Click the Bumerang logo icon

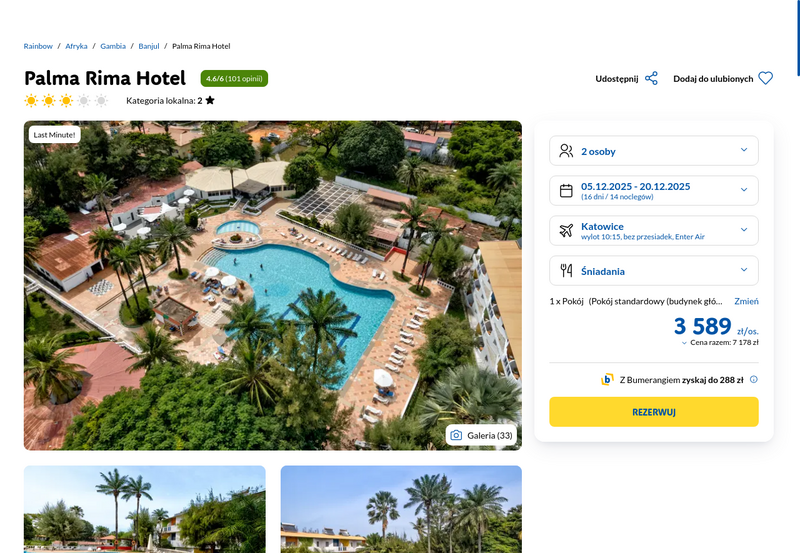607,380
